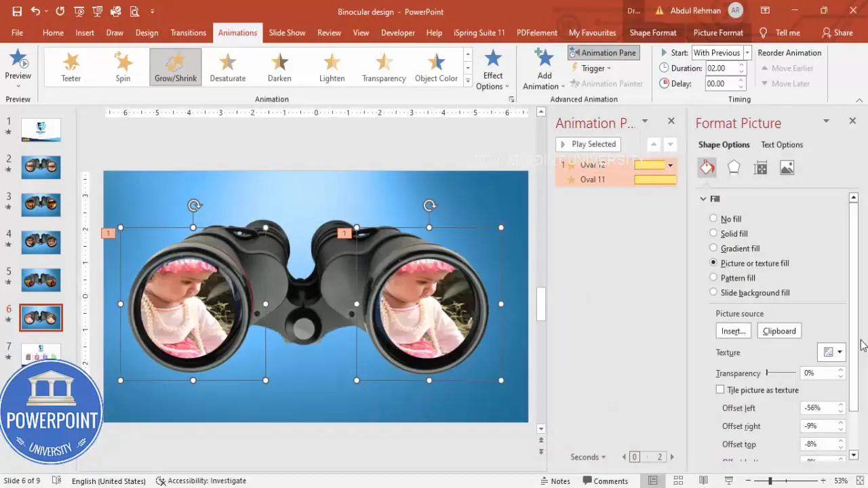Screen dimensions: 868x488
Task: Click Offset left value field
Action: 818,408
